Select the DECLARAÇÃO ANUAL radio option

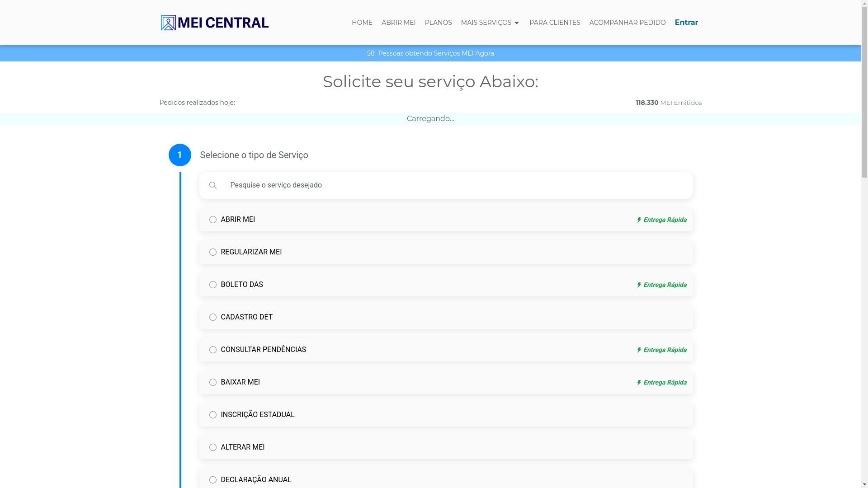[213, 480]
